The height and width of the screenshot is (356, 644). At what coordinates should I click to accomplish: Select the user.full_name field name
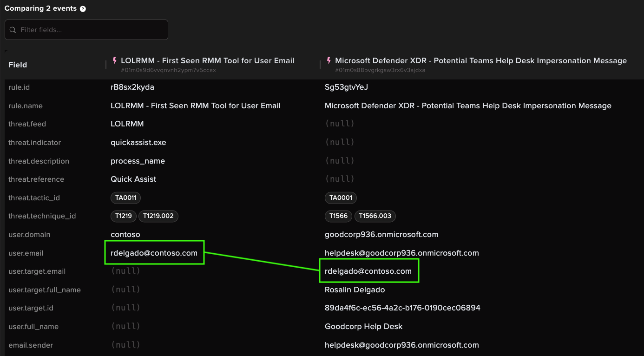[33, 327]
